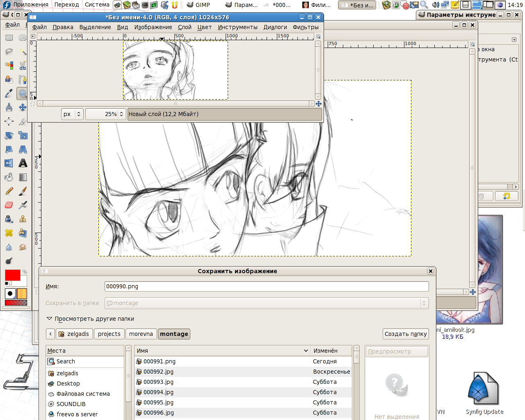Choose the Free Select lasso tool
Screen dimensions: 525x420
point(9,52)
